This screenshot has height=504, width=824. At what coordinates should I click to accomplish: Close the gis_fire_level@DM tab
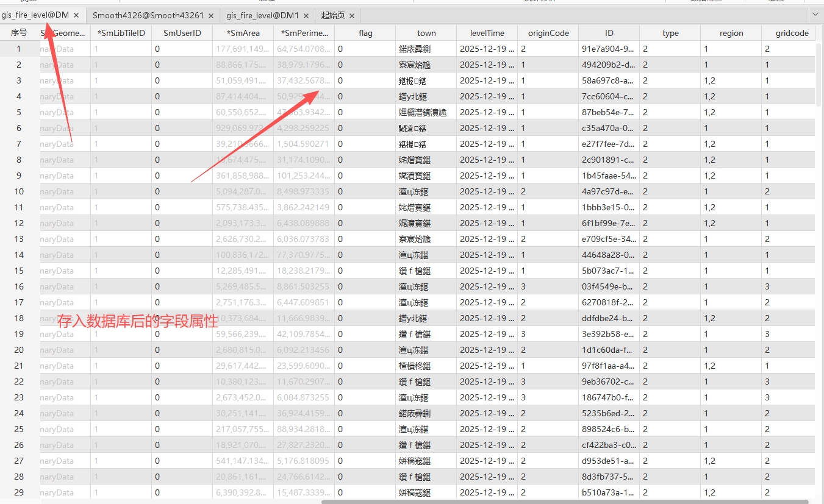76,15
